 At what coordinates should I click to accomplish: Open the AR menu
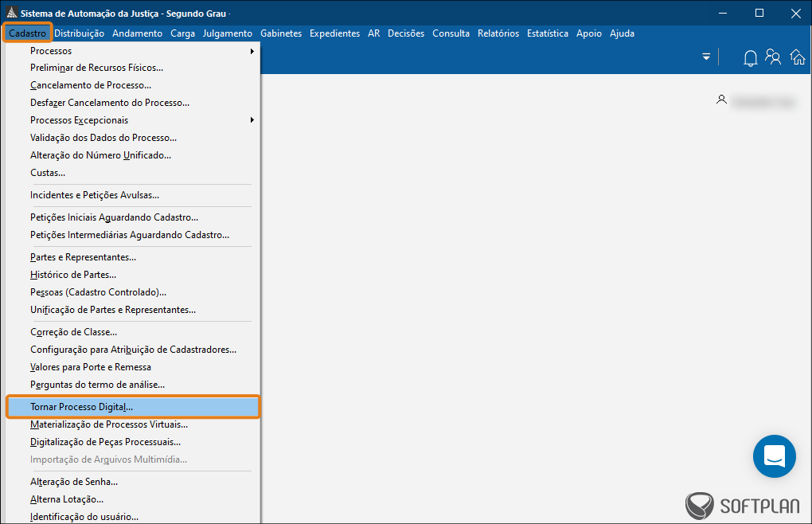(x=374, y=33)
